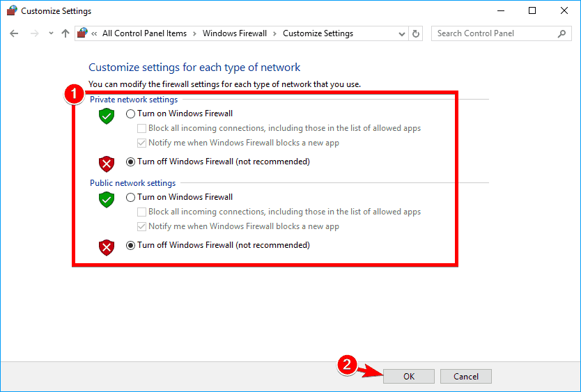Screen dimensions: 581x392
Task: Click the search magnifier icon
Action: pos(561,33)
